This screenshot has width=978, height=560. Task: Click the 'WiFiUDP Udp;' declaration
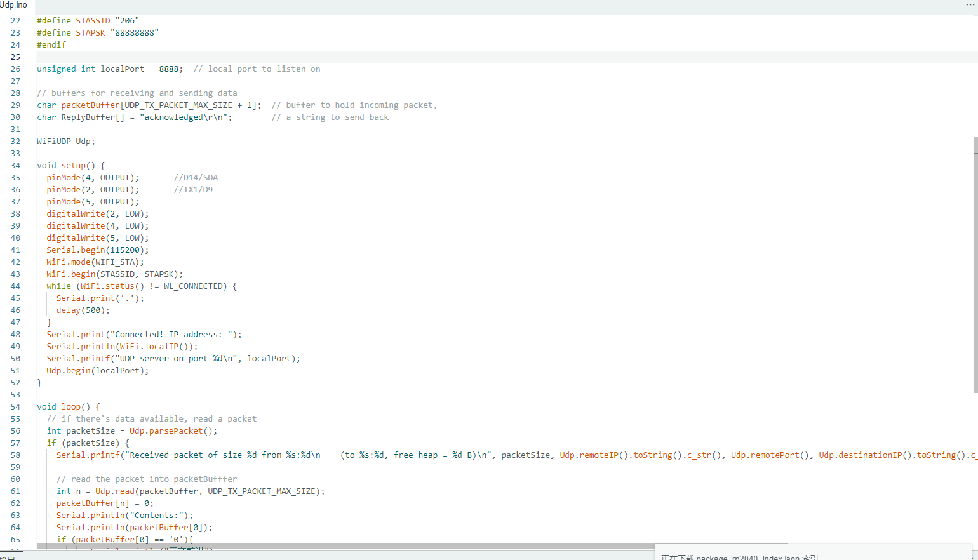click(x=66, y=142)
